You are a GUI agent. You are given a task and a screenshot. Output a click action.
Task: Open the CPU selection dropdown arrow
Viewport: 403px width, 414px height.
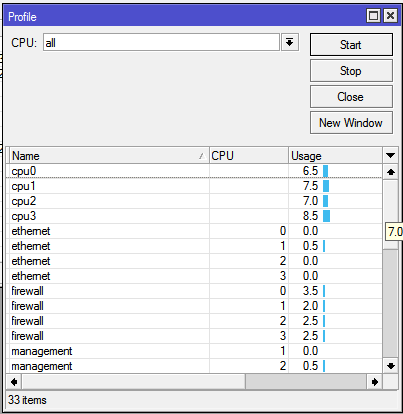click(x=289, y=42)
